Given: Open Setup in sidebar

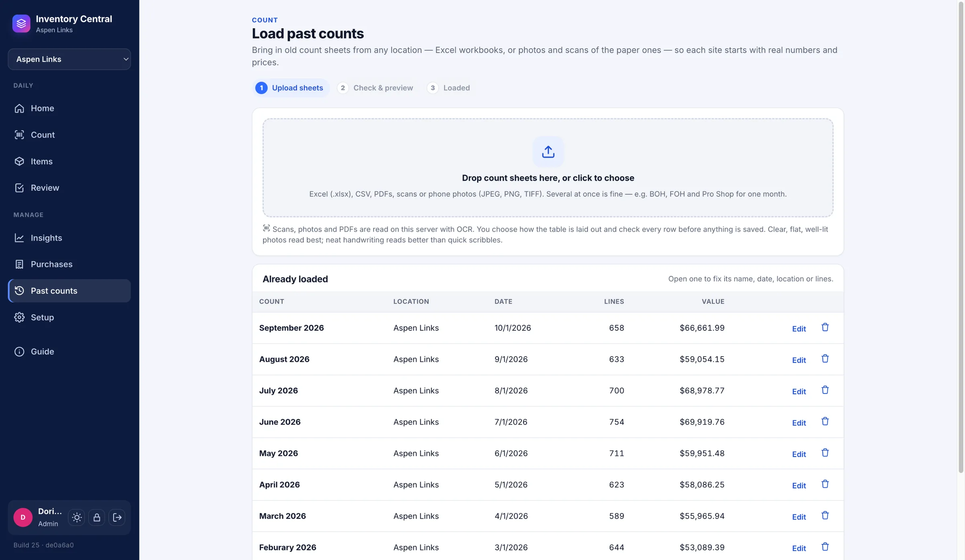Looking at the screenshot, I should pos(69,317).
